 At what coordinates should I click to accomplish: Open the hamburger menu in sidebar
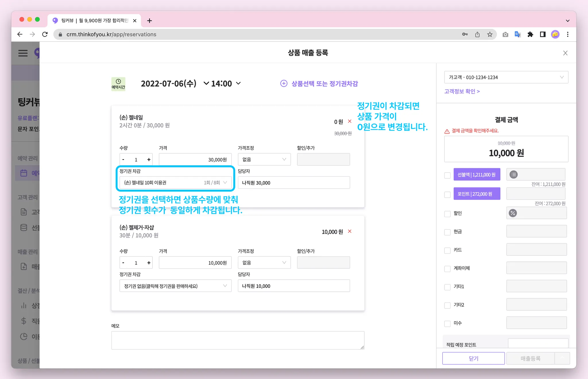23,53
